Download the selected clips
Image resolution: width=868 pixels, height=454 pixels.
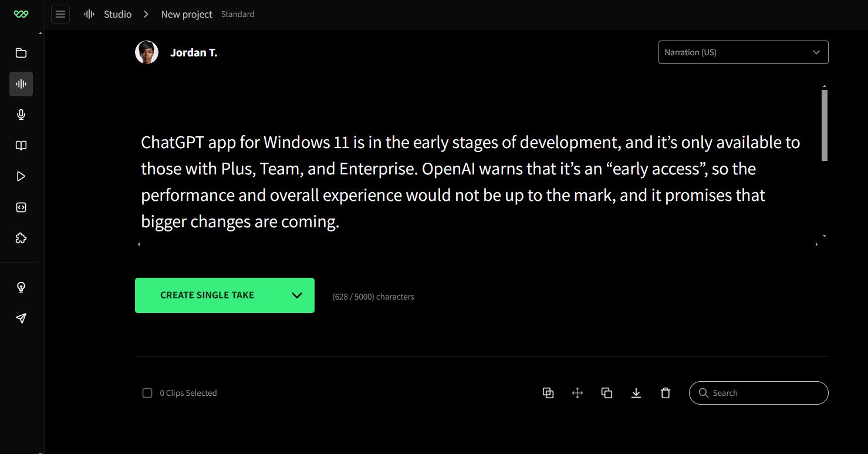(636, 393)
